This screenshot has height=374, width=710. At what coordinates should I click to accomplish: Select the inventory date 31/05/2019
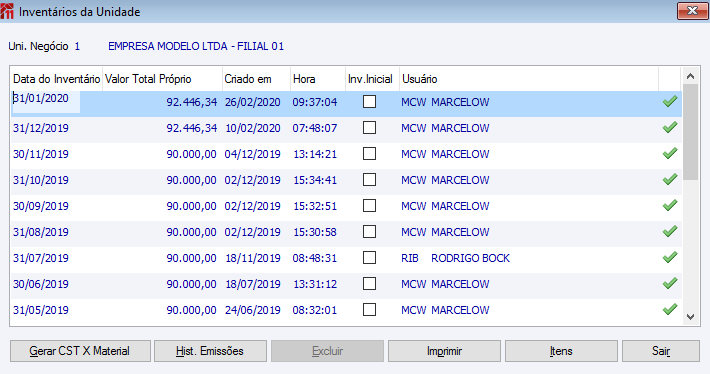[41, 311]
